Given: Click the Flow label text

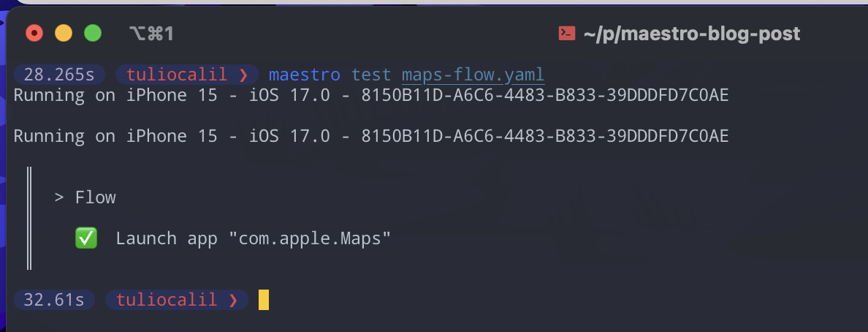Looking at the screenshot, I should (x=96, y=198).
